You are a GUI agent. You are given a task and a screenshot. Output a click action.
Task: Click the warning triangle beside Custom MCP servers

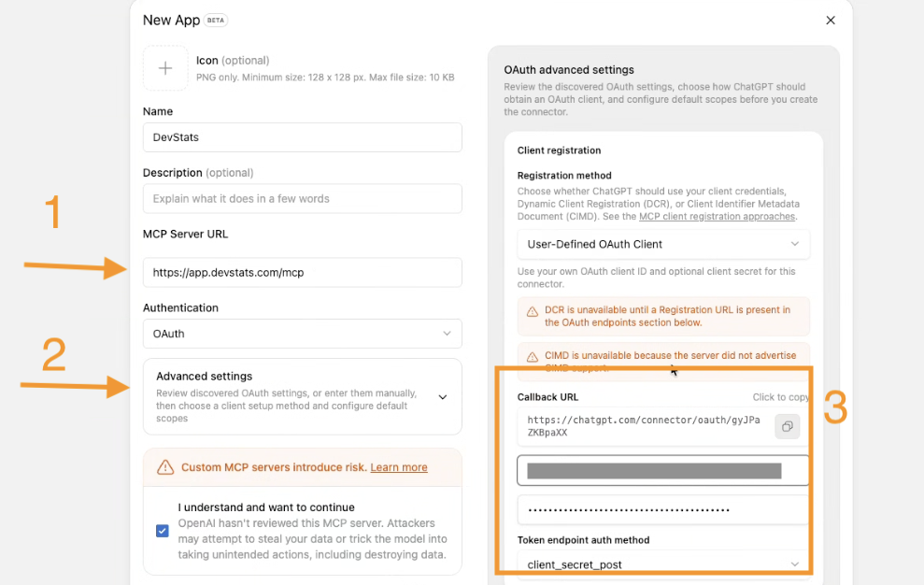tap(165, 467)
